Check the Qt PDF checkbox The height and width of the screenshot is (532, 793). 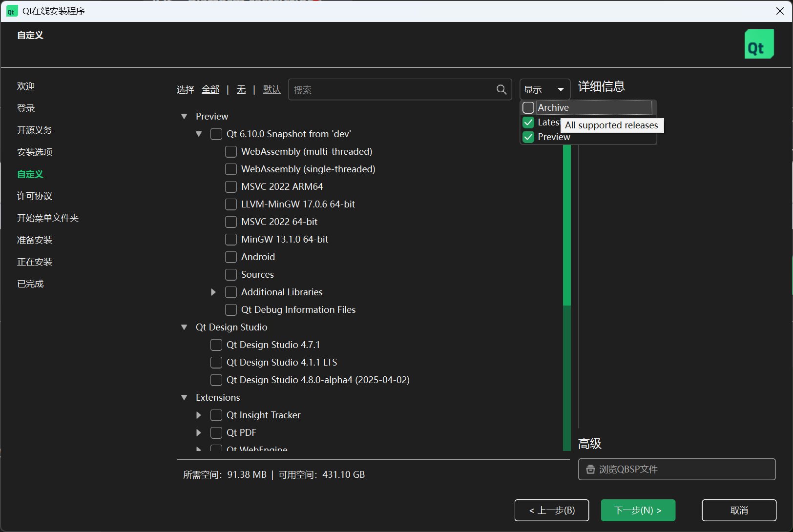click(216, 432)
